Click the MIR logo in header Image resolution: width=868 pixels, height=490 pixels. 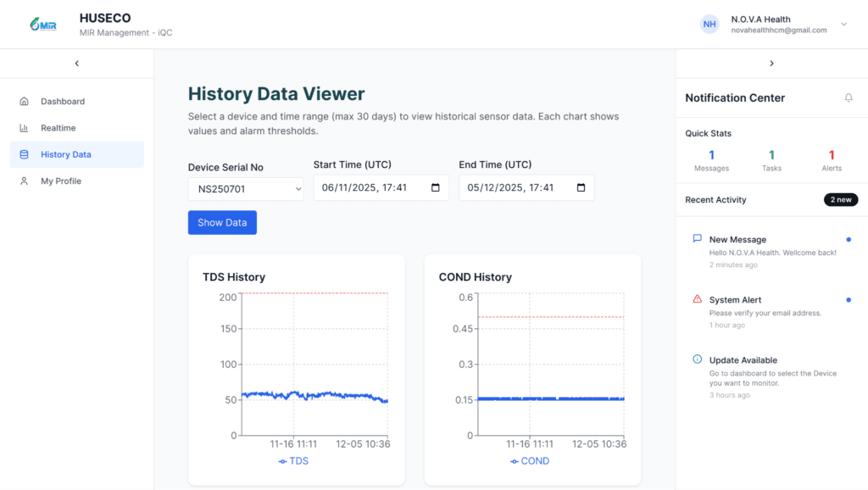click(42, 25)
